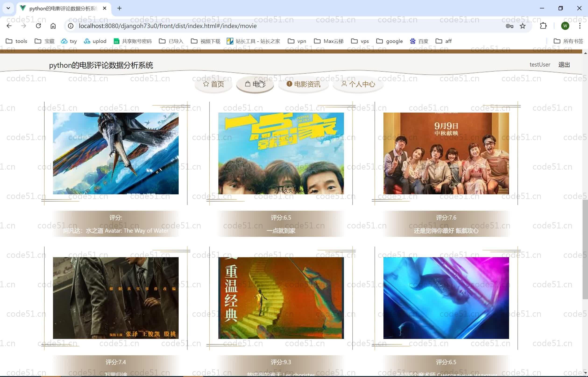The image size is (588, 377).
Task: Open the 万里归途 movie poster
Action: pyautogui.click(x=116, y=298)
